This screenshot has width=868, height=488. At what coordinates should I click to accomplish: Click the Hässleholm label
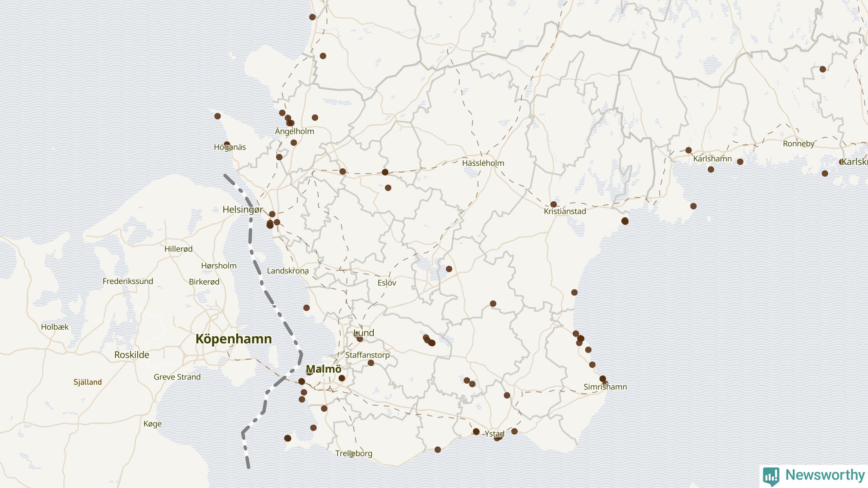(483, 163)
